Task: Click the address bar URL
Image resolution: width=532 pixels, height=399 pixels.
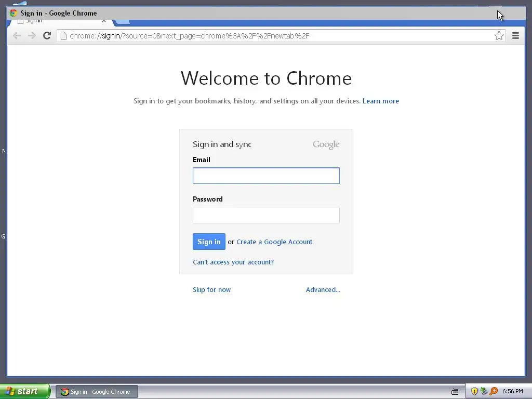Action: [x=189, y=36]
